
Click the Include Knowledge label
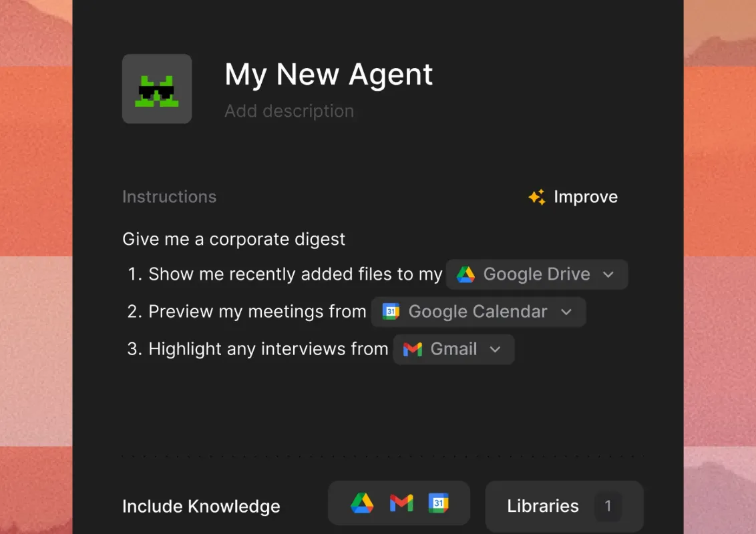tap(201, 506)
